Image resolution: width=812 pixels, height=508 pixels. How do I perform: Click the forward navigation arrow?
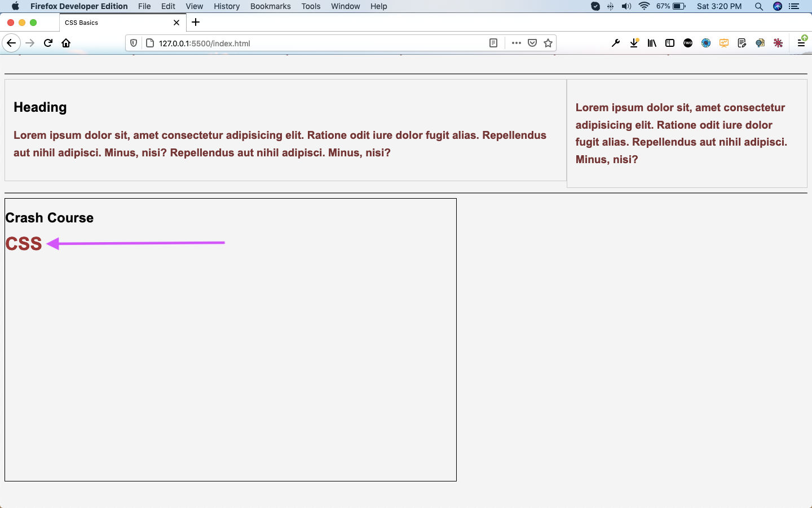pos(30,43)
